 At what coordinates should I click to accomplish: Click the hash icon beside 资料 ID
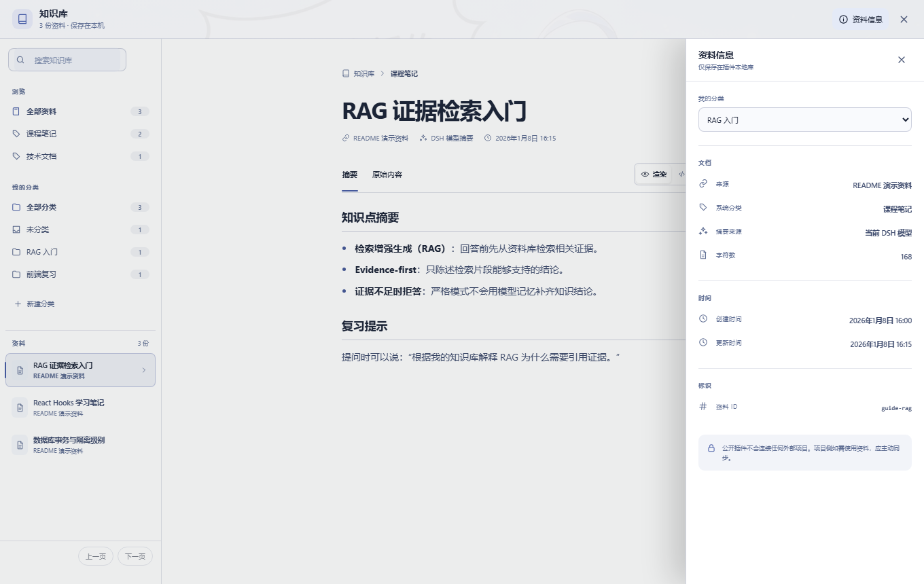[703, 406]
